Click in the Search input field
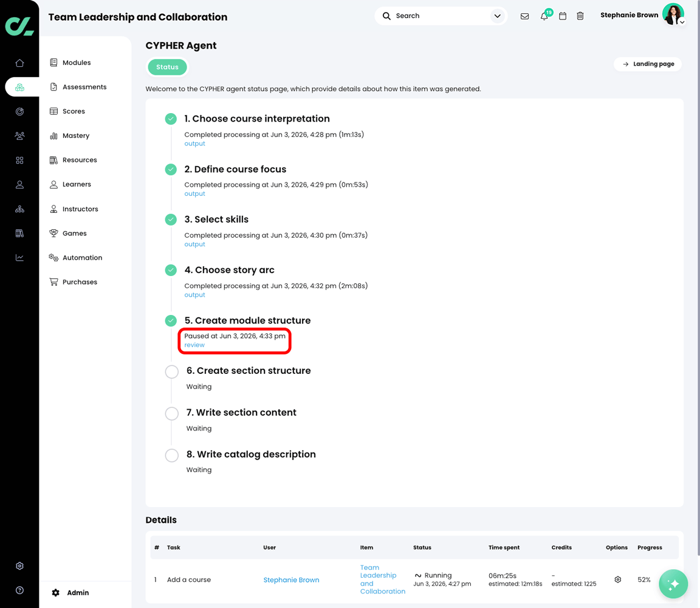The width and height of the screenshot is (700, 608). [x=440, y=16]
